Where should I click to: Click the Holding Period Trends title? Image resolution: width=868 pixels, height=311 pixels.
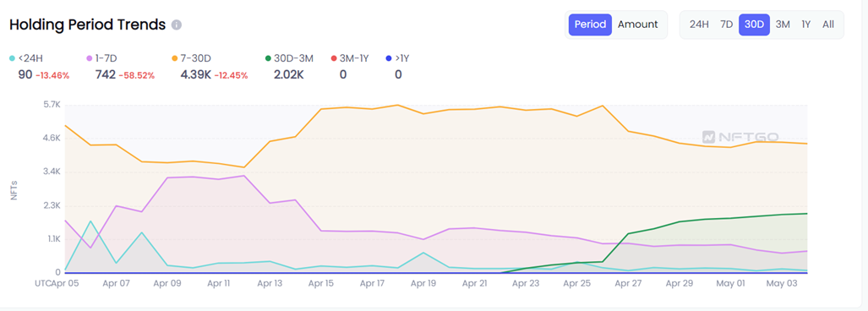(87, 25)
